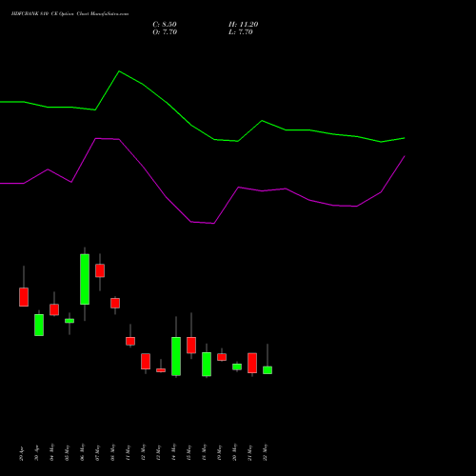Click the red candlestick for 29 Apr
The height and width of the screenshot is (476, 476).
click(x=24, y=297)
